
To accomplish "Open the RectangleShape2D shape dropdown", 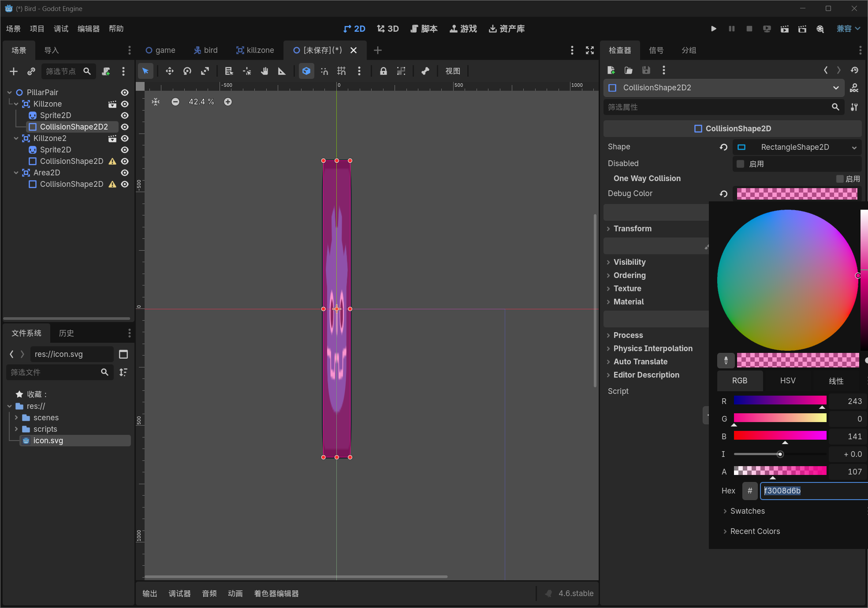I will 797,147.
